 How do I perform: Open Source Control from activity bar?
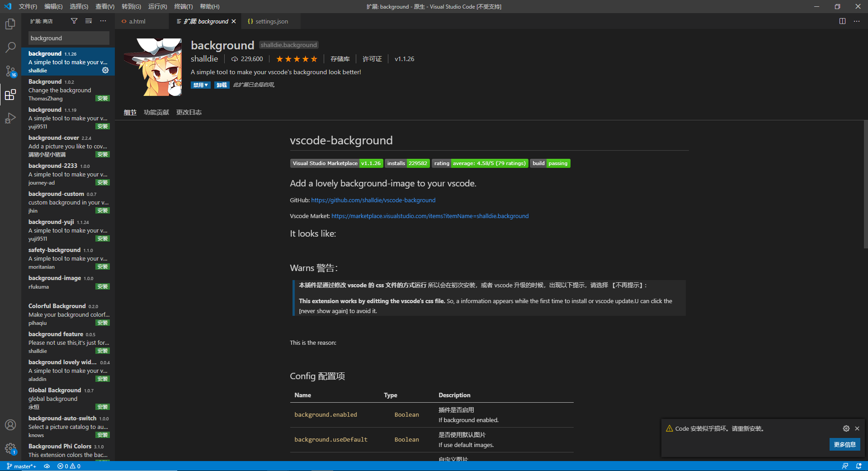10,71
